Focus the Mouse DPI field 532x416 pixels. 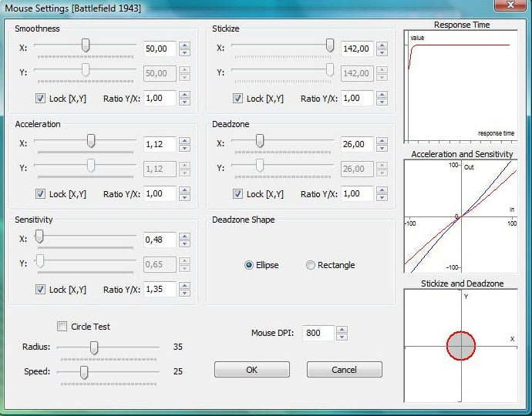point(318,333)
